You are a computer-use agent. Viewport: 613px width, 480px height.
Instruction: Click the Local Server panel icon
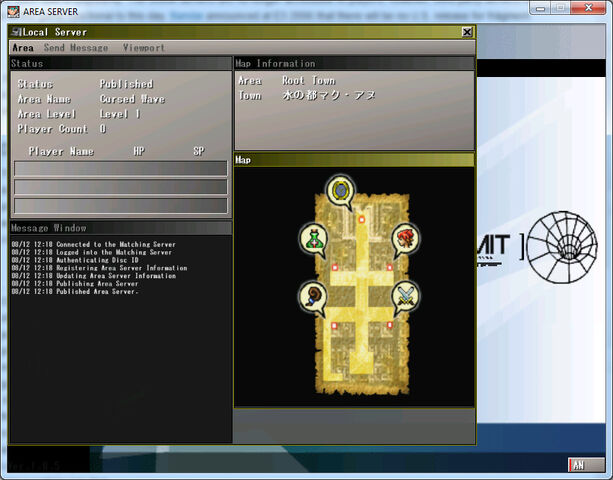(x=17, y=32)
